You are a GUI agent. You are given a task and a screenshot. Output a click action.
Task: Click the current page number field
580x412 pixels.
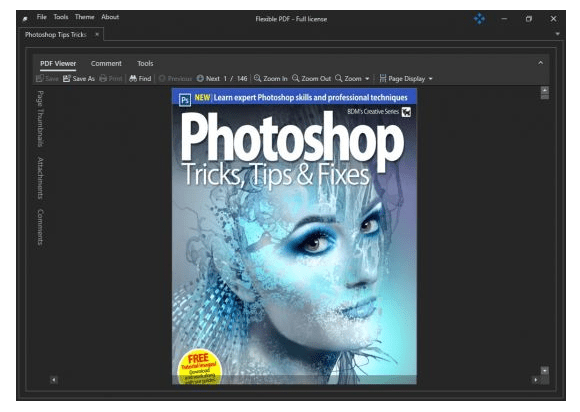(x=225, y=79)
